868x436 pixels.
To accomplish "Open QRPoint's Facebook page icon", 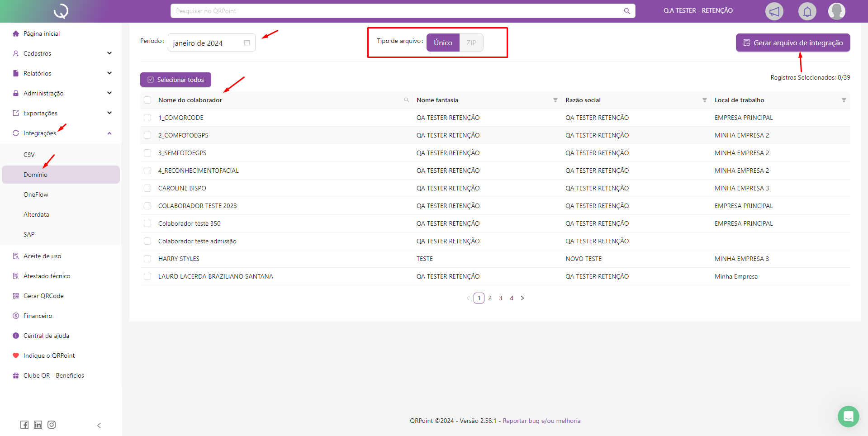I will coord(24,425).
